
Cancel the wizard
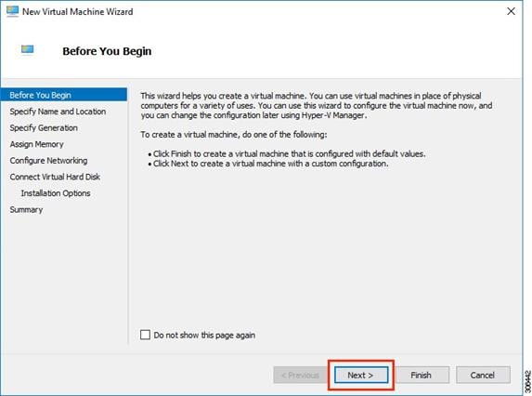(483, 375)
